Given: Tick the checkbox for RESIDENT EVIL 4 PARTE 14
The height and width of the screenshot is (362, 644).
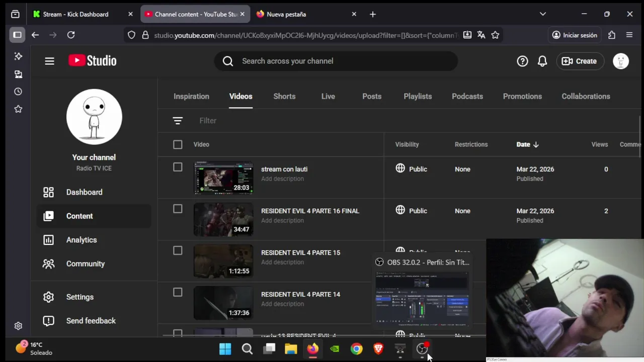Looking at the screenshot, I should click(x=178, y=292).
